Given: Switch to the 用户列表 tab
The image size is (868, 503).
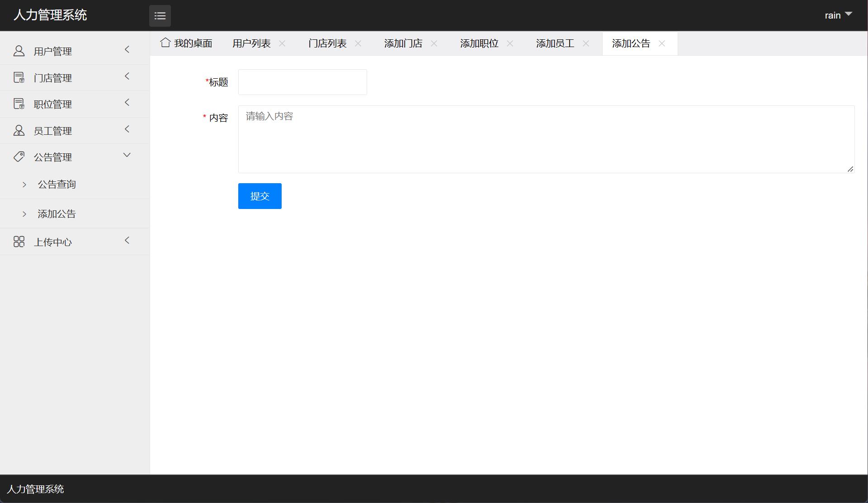Looking at the screenshot, I should coord(252,43).
